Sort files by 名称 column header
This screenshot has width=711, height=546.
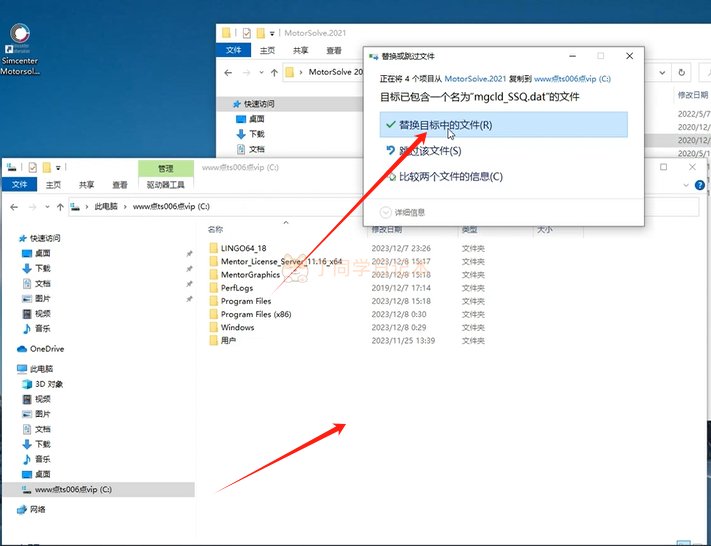pos(215,229)
